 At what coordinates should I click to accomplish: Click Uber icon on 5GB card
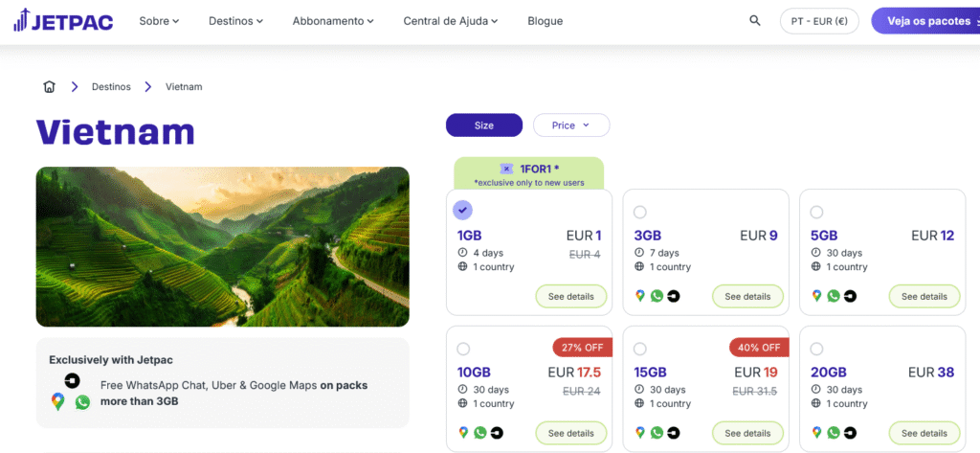[x=850, y=296]
